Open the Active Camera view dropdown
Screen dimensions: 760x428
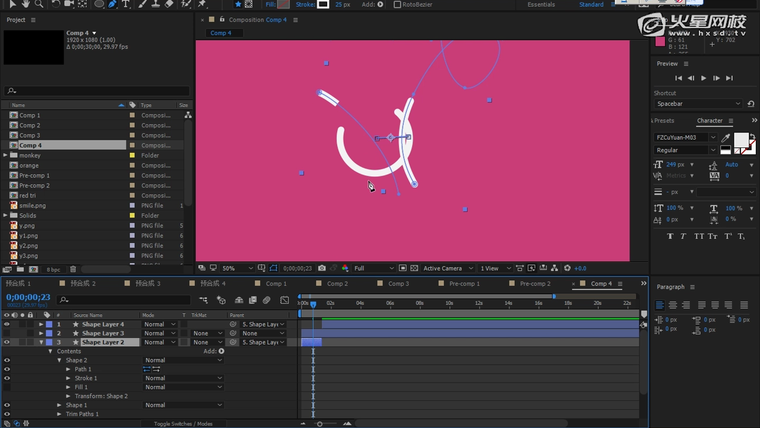445,268
